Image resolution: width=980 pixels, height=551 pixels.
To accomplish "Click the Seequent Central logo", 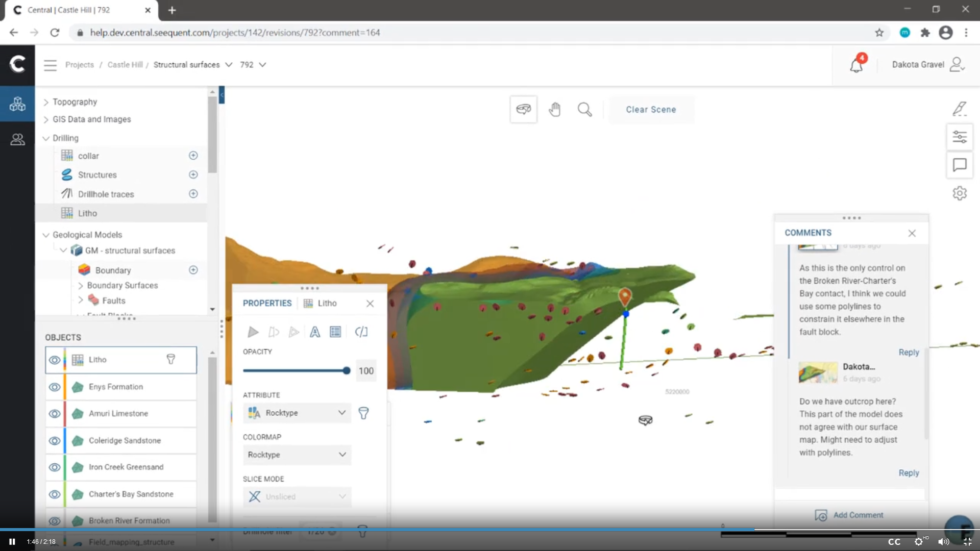I will tap(17, 64).
